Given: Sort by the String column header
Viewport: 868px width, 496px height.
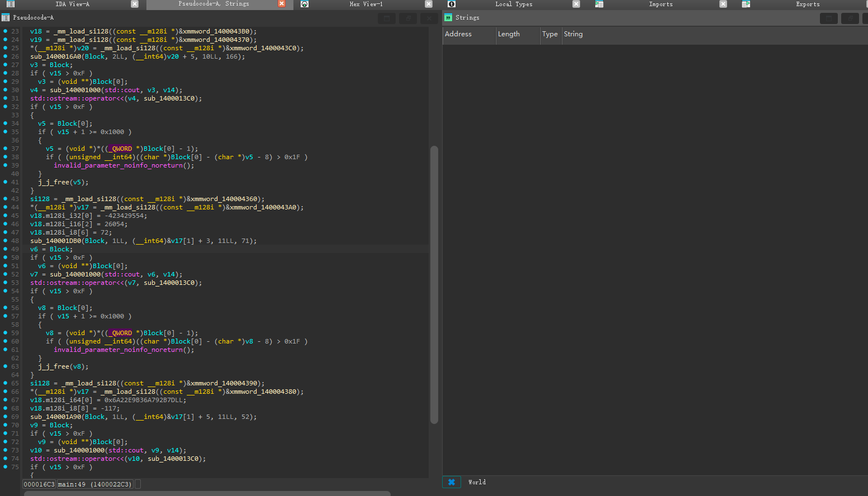Looking at the screenshot, I should point(714,35).
